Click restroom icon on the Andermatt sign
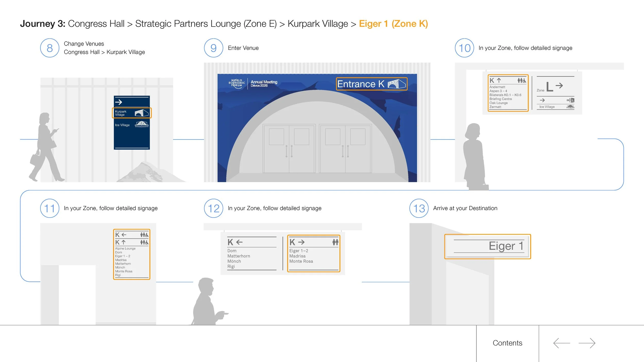Viewport: 644px width, 362px height. tap(522, 80)
